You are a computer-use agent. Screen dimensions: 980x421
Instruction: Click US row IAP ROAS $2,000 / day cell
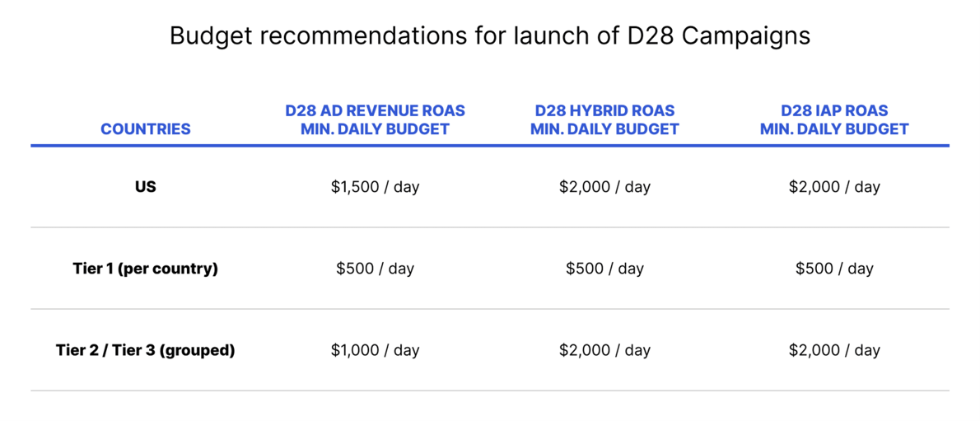[833, 187]
